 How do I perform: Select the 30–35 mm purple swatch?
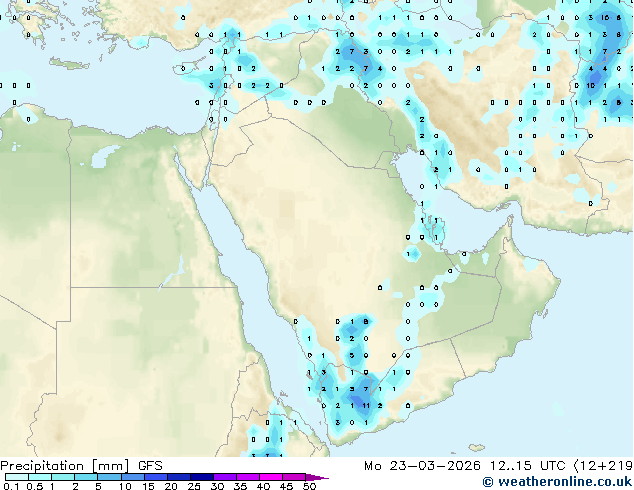point(224,477)
